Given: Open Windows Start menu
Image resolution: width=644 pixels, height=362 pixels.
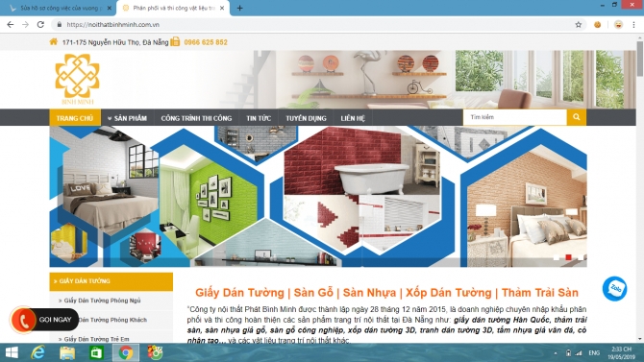Looking at the screenshot, I should point(12,352).
